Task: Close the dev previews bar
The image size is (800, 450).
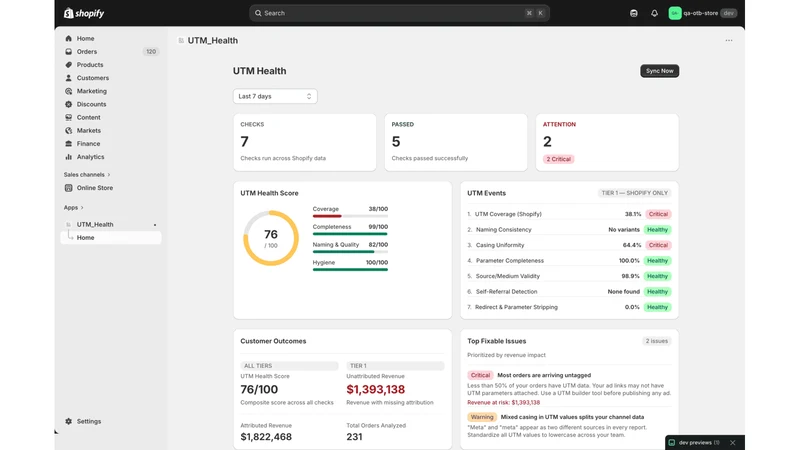Action: (733, 442)
